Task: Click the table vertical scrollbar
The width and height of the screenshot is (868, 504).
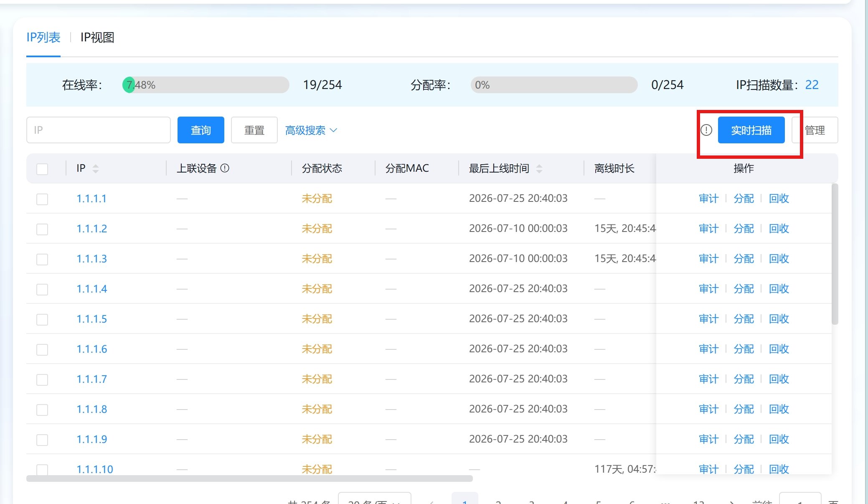Action: click(x=835, y=254)
